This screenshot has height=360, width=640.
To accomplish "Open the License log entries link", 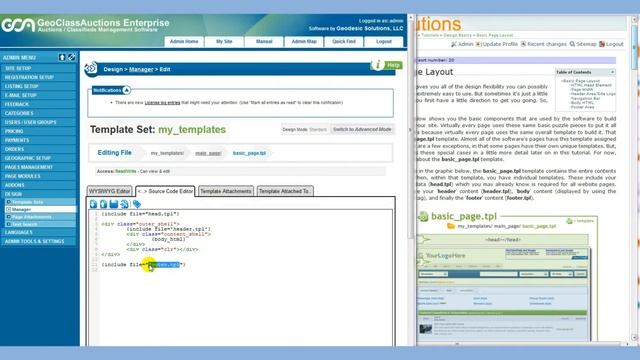I will point(162,102).
